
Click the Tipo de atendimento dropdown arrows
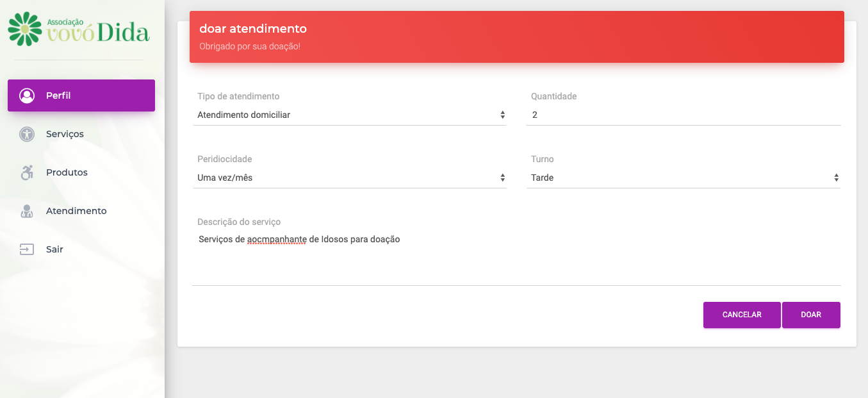[502, 115]
